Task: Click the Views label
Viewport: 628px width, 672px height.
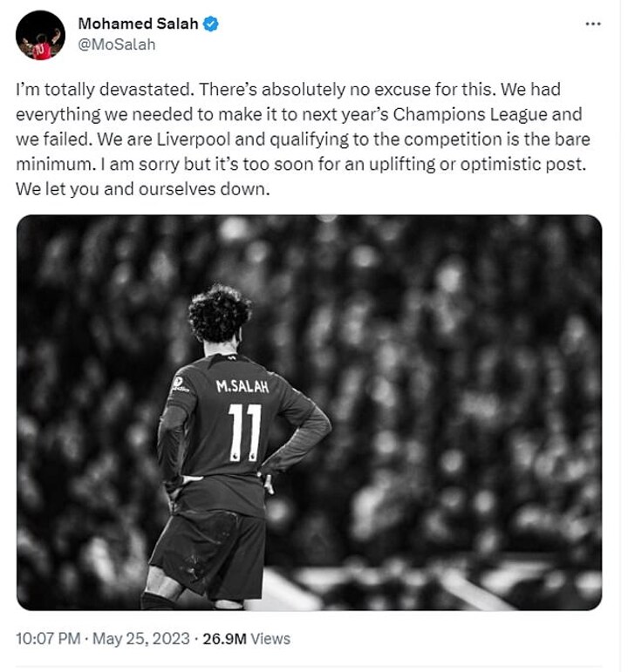Action: pyautogui.click(x=270, y=639)
